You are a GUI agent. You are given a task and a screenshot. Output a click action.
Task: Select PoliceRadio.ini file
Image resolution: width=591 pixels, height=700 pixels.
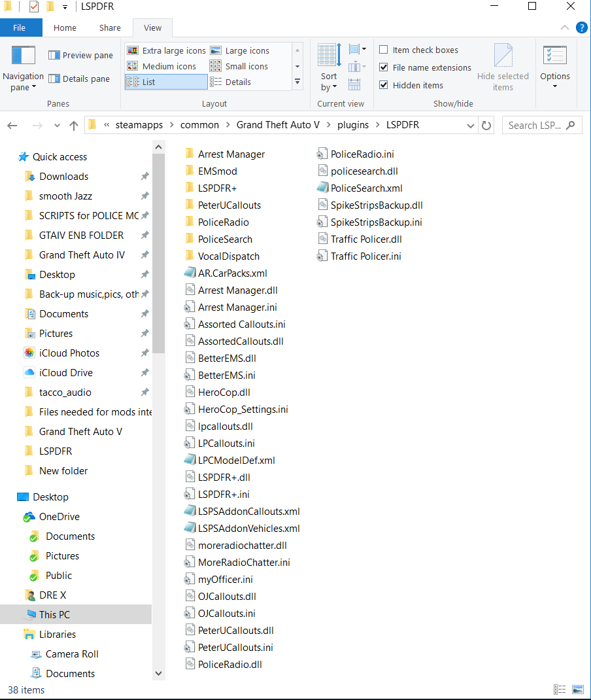(x=356, y=154)
